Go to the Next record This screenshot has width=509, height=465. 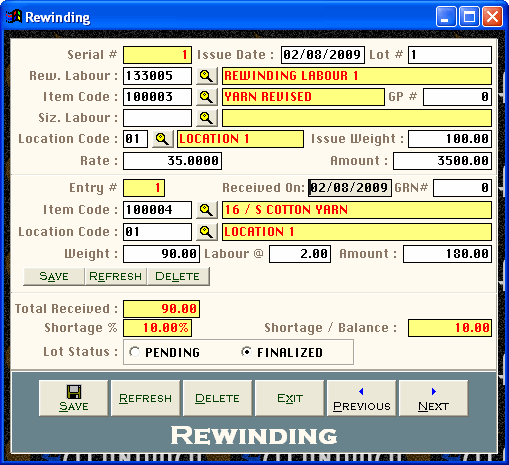point(434,398)
